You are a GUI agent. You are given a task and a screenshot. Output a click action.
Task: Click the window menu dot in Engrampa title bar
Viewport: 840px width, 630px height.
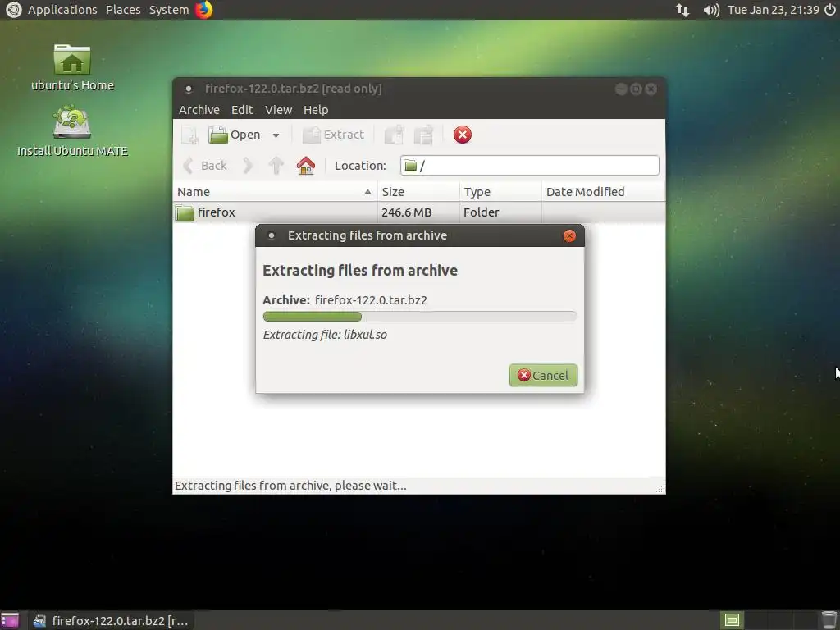(x=189, y=89)
